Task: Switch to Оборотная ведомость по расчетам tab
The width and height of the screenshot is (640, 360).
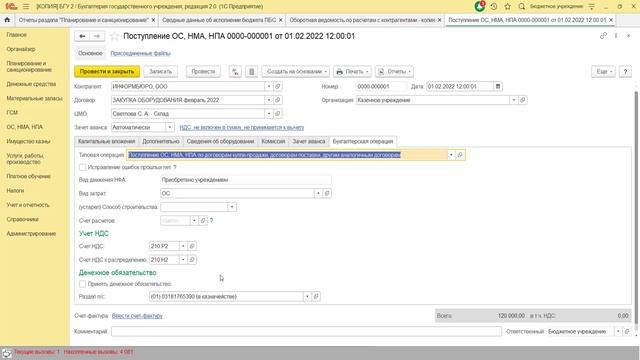Action: tap(362, 20)
